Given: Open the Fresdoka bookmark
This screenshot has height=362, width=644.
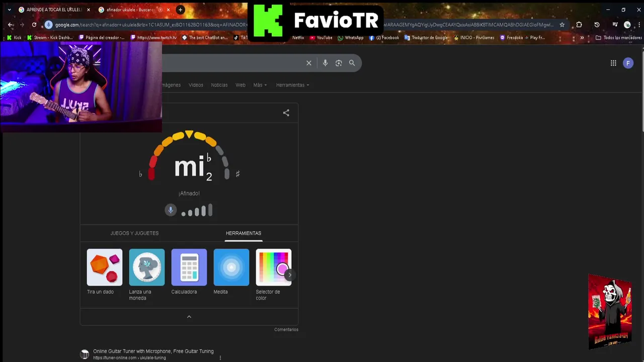Looking at the screenshot, I should pyautogui.click(x=511, y=38).
